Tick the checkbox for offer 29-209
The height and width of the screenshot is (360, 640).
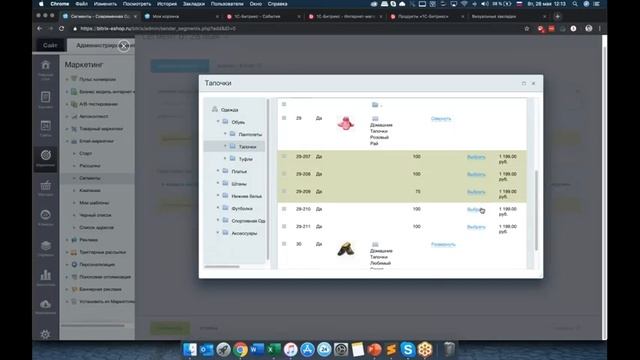point(284,191)
